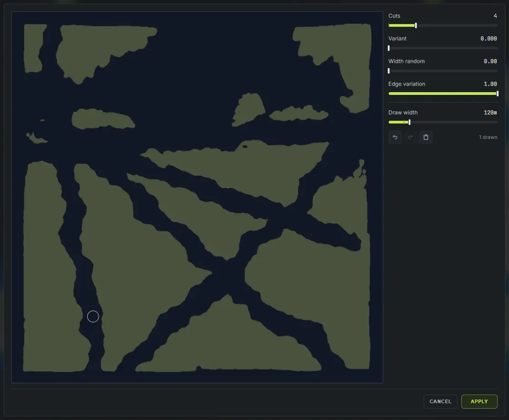The image size is (509, 420).
Task: Adjust the Cuts slider handle
Action: pos(416,25)
